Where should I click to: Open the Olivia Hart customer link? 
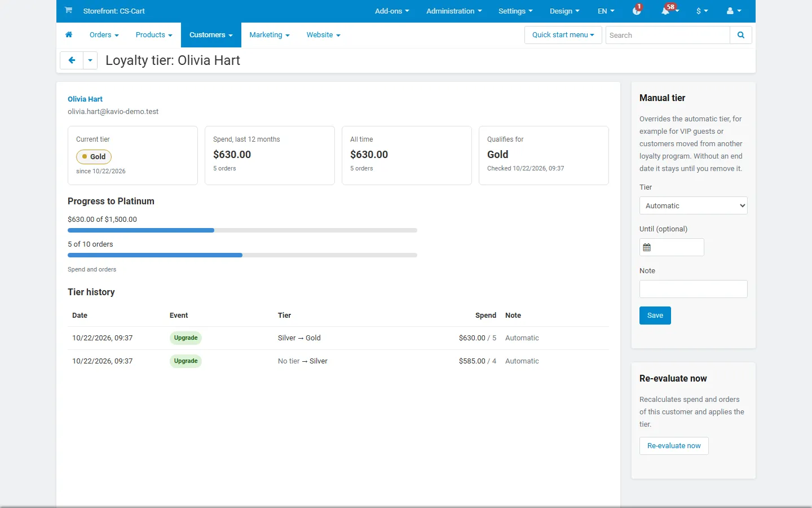pos(85,99)
